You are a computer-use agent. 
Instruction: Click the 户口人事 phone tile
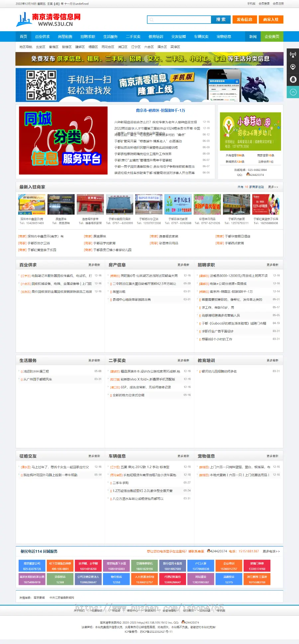(201, 566)
